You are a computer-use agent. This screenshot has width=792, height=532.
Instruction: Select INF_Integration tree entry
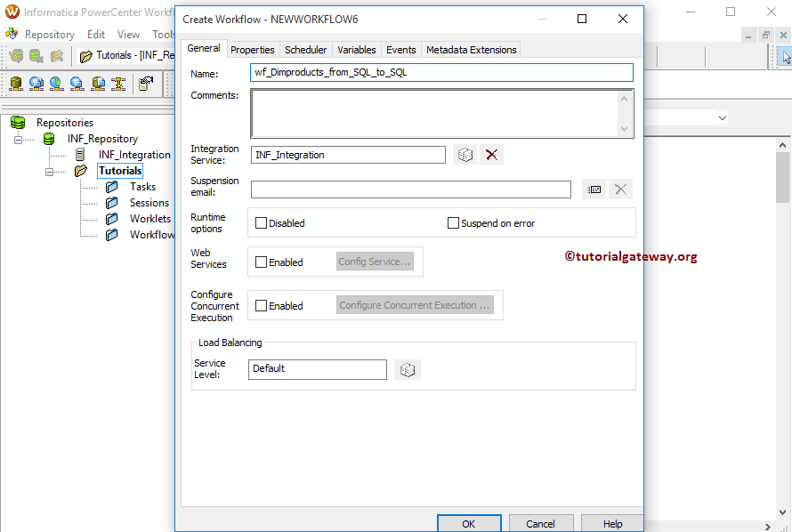(134, 155)
